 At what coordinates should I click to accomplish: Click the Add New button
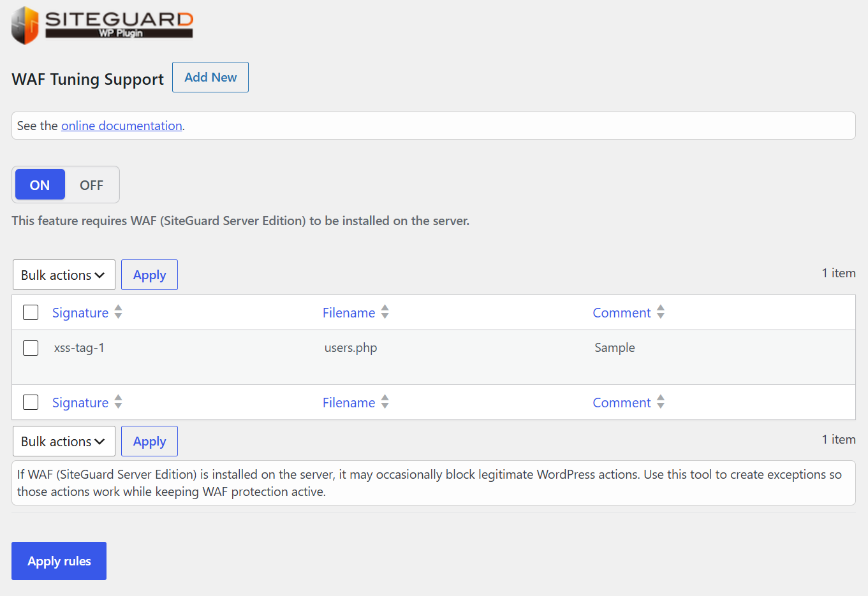pyautogui.click(x=210, y=77)
